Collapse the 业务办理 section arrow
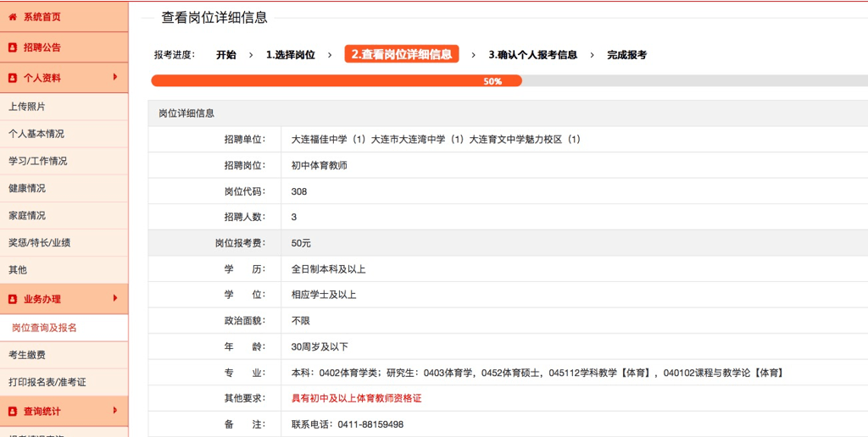 coord(114,298)
